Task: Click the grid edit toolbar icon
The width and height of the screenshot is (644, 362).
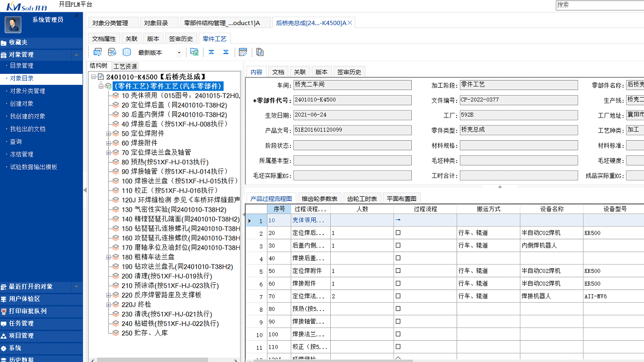Action: tap(243, 52)
